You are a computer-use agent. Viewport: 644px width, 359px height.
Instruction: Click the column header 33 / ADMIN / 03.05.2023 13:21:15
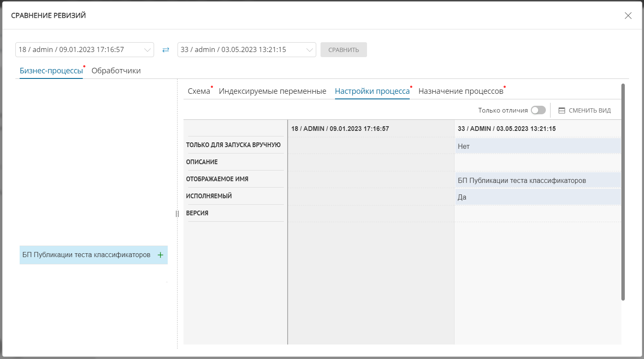507,129
